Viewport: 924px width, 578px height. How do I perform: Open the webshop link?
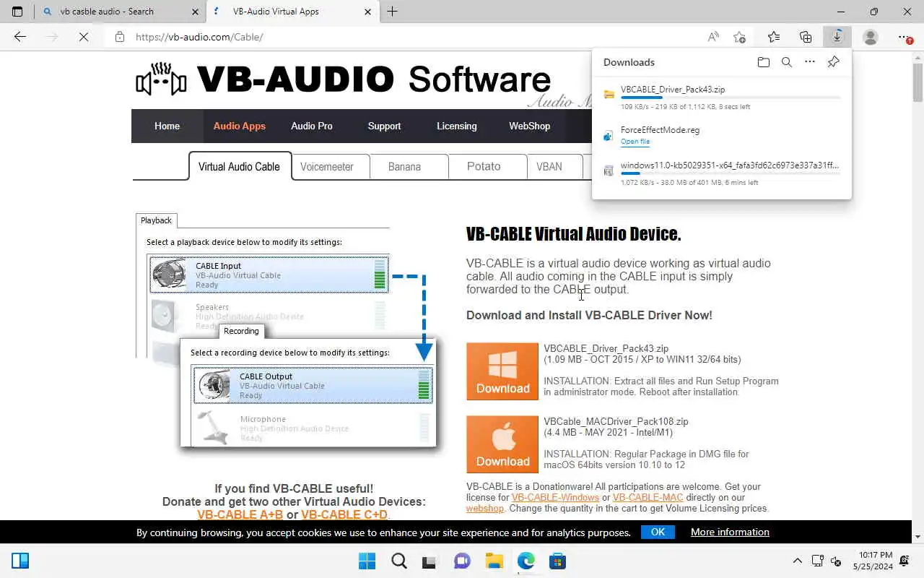pyautogui.click(x=485, y=508)
